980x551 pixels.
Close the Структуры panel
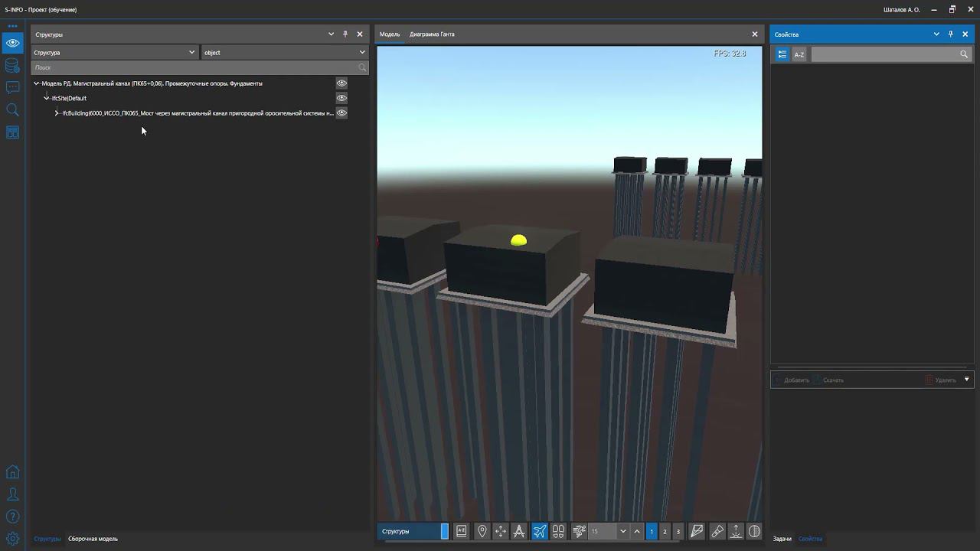[360, 34]
